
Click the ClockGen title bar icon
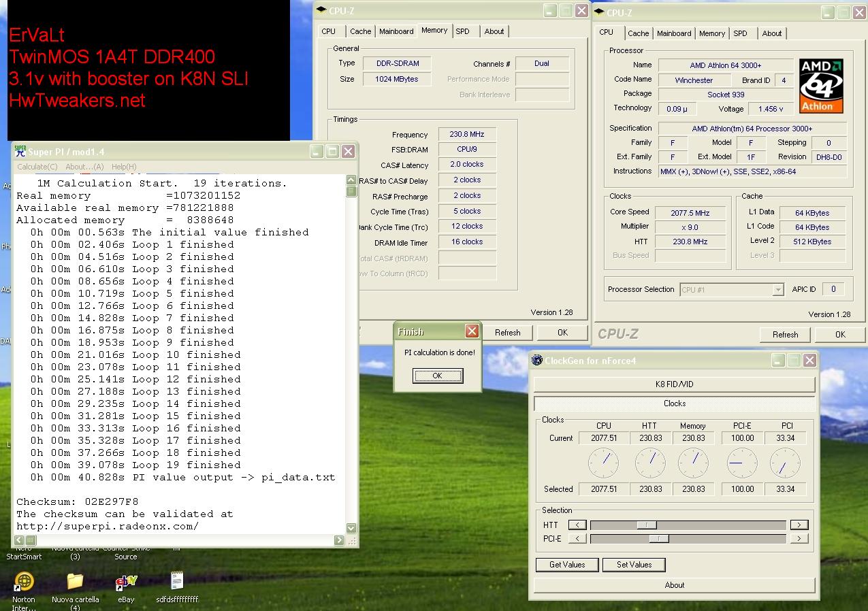click(537, 361)
